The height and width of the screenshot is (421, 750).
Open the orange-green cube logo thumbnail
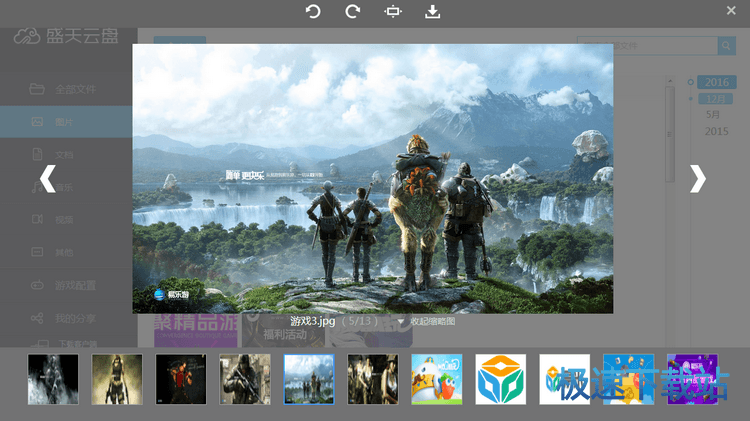click(x=501, y=379)
